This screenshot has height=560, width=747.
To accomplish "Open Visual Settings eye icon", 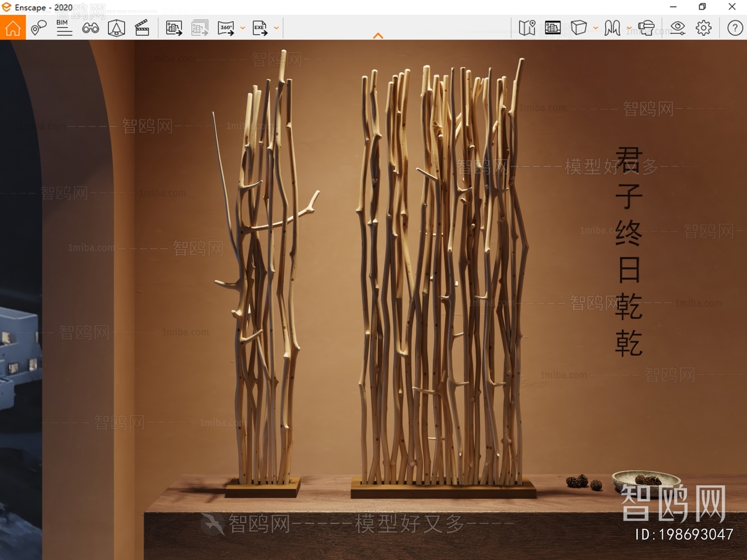I will (x=677, y=28).
